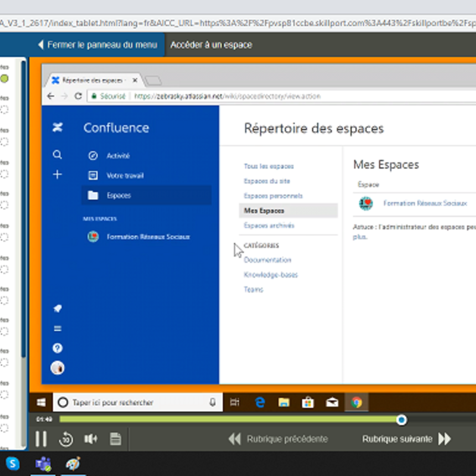Open the Confluence search magnifier icon

57,155
